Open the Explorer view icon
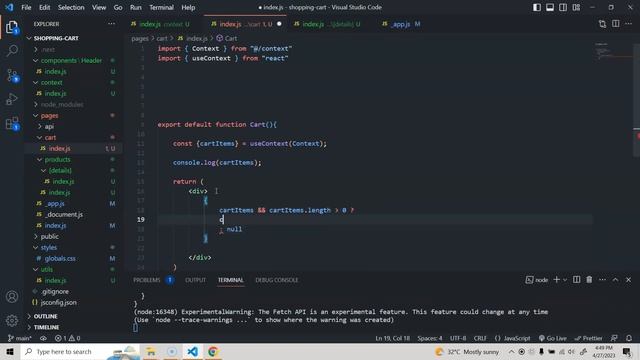The image size is (640, 360). pyautogui.click(x=12, y=27)
